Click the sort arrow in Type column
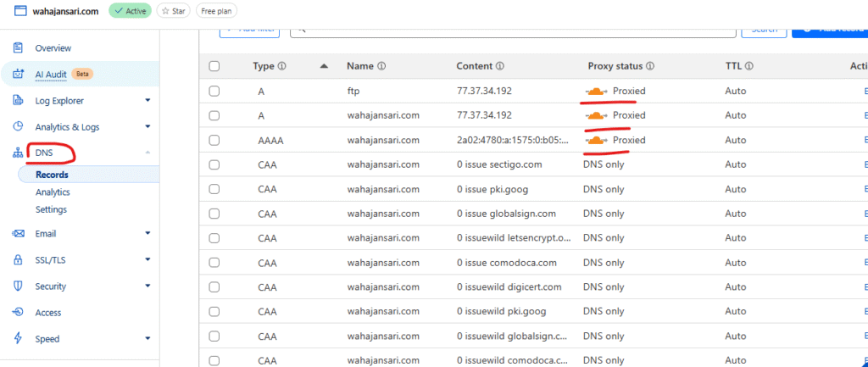This screenshot has height=367, width=868. pyautogui.click(x=324, y=66)
